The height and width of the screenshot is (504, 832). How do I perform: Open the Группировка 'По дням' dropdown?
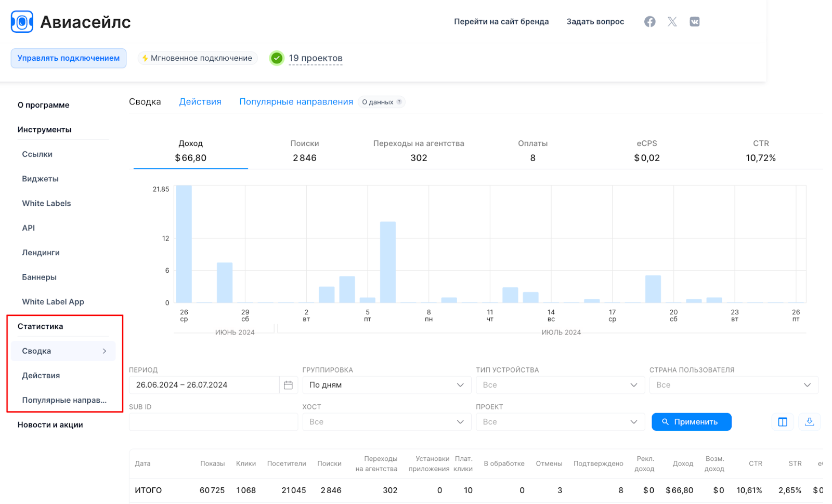click(x=387, y=385)
